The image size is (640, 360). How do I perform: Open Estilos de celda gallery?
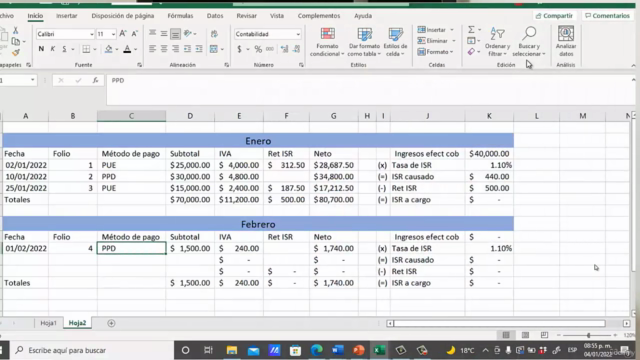[x=395, y=42]
